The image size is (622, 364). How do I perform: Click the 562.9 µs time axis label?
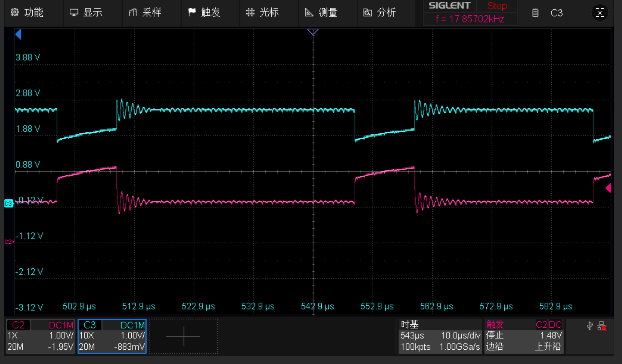pyautogui.click(x=437, y=306)
